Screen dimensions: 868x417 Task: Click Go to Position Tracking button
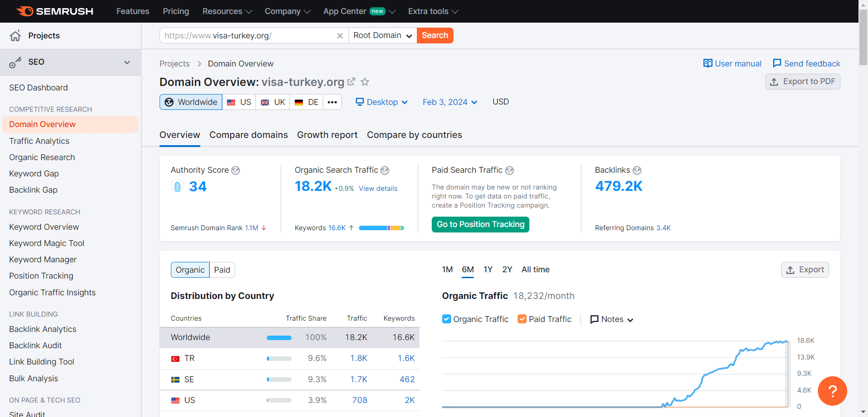(x=481, y=225)
